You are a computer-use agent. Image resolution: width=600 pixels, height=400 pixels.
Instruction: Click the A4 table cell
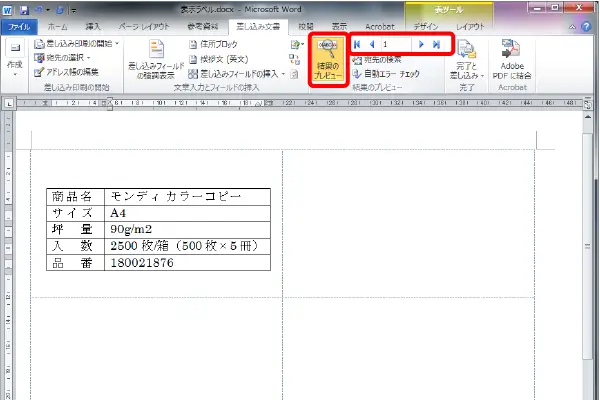click(188, 213)
